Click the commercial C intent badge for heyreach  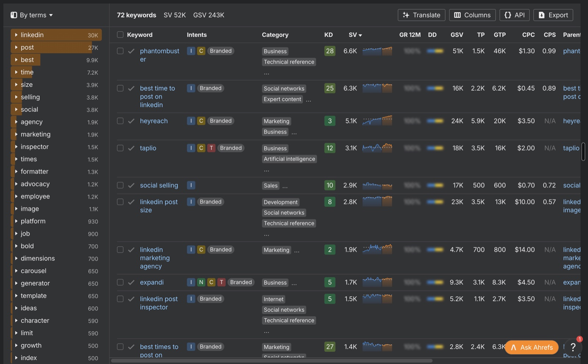point(201,121)
